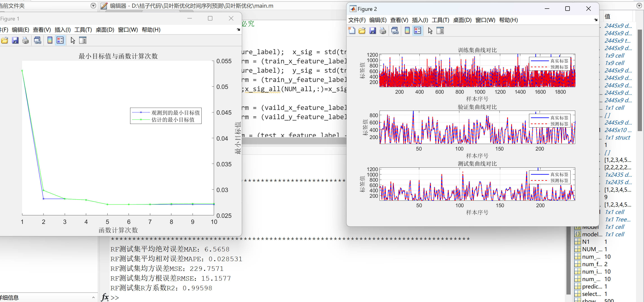The width and height of the screenshot is (644, 302).
Task: Open Property Inspector in Figure 2 toolbar
Action: coord(440,30)
